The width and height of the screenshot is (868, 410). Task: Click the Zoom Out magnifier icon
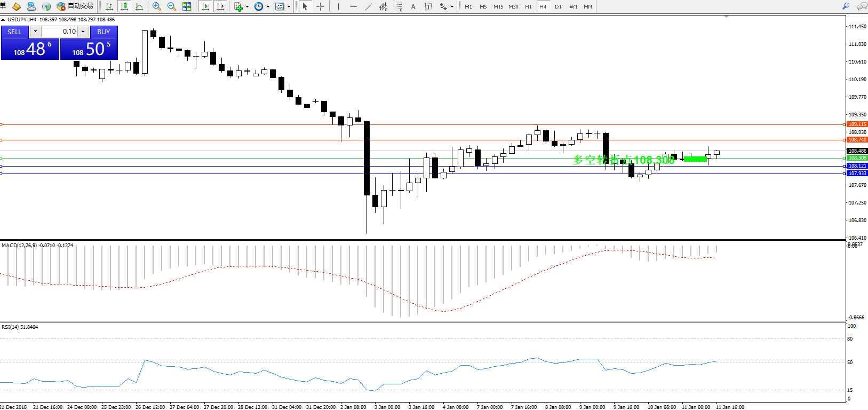click(171, 6)
